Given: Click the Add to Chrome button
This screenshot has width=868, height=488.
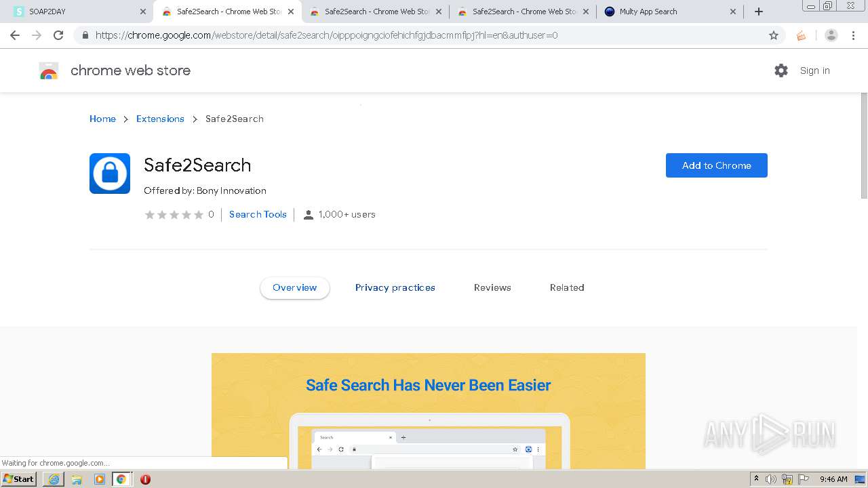Looking at the screenshot, I should (x=717, y=165).
